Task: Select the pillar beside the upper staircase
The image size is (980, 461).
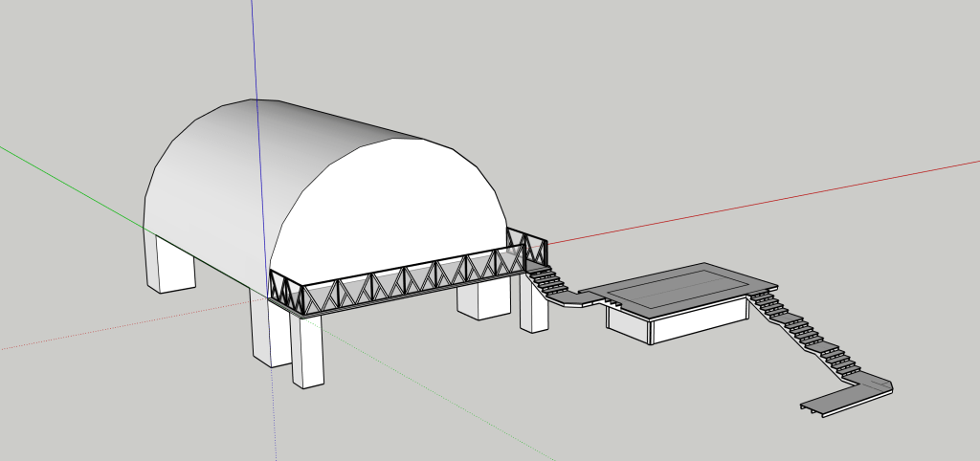Action: (533, 306)
